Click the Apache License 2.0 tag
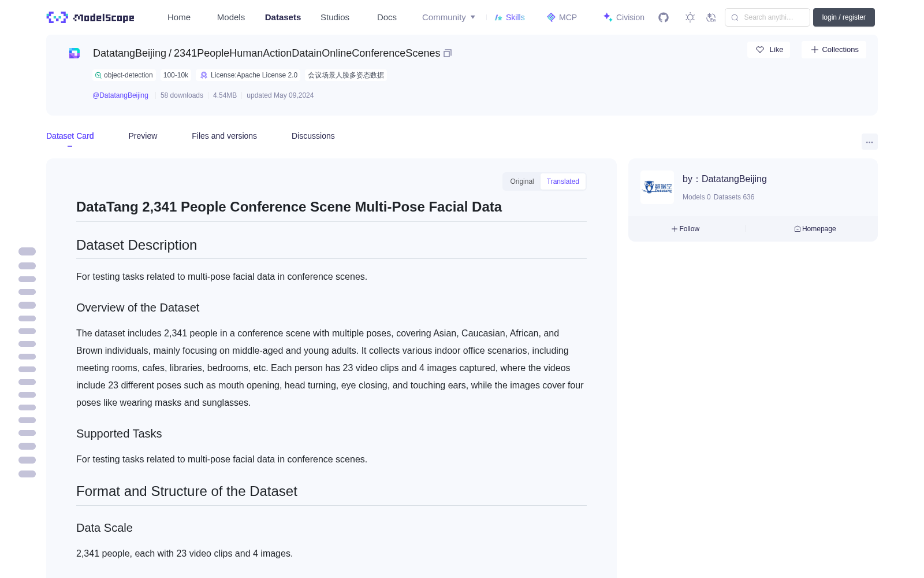 tap(249, 75)
